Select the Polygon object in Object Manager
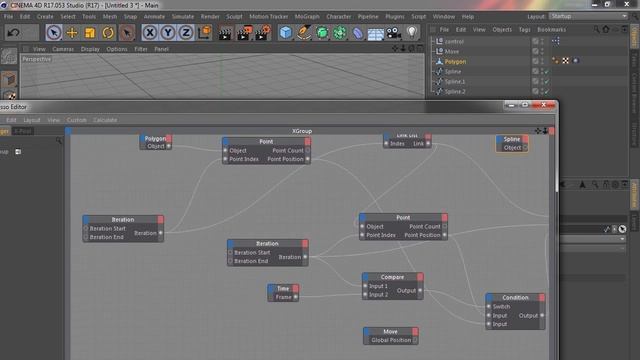This screenshot has width=640, height=360. (456, 62)
